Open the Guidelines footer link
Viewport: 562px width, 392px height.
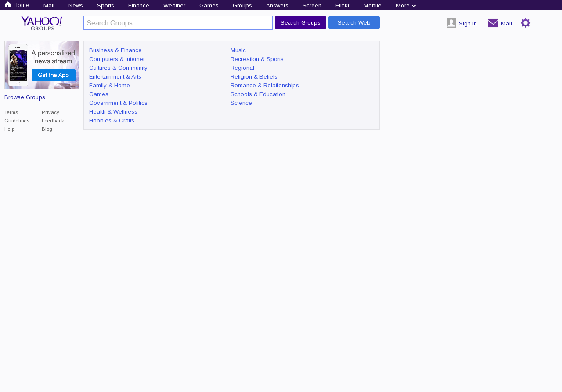click(17, 121)
